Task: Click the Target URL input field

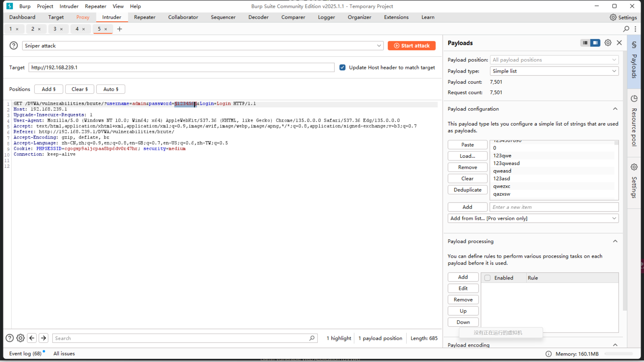Action: (181, 67)
